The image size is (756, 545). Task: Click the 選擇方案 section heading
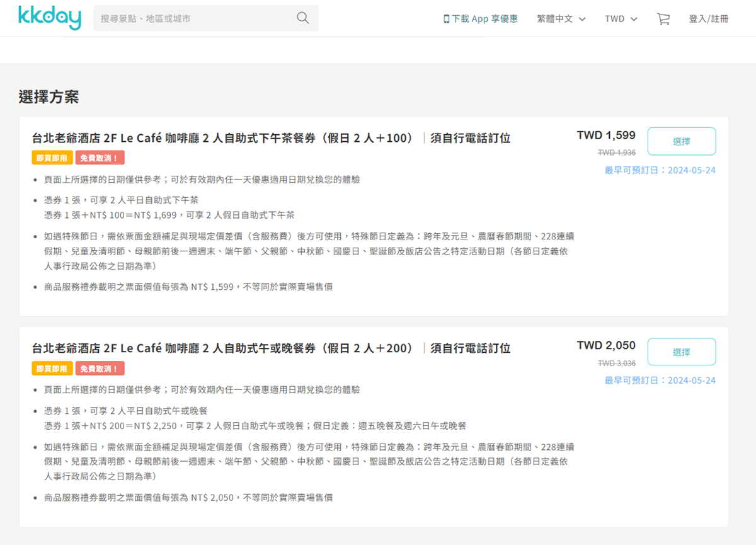point(49,97)
